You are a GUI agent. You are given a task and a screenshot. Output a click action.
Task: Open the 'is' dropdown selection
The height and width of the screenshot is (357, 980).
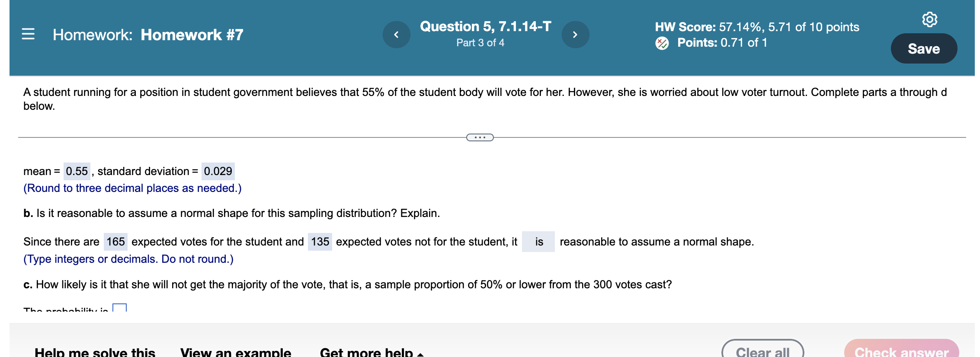coord(538,242)
